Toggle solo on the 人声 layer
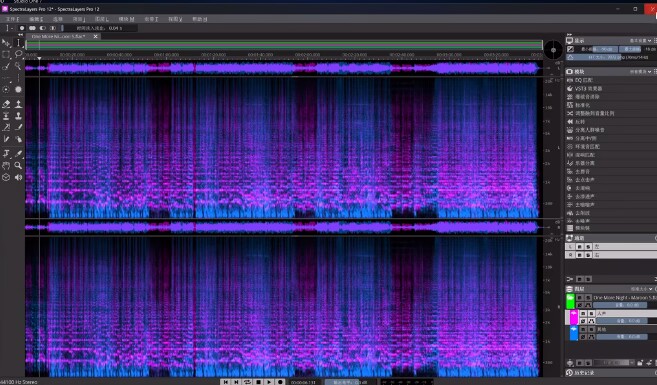 [x=591, y=313]
